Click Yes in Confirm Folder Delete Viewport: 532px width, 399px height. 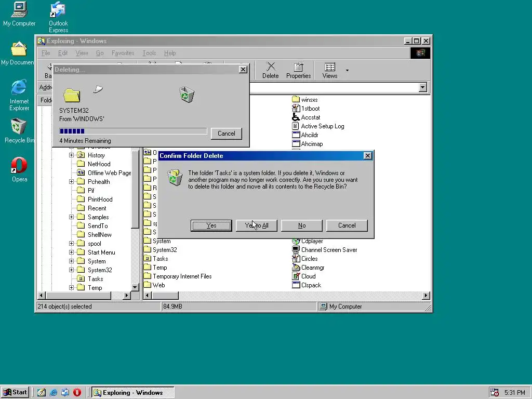click(211, 225)
